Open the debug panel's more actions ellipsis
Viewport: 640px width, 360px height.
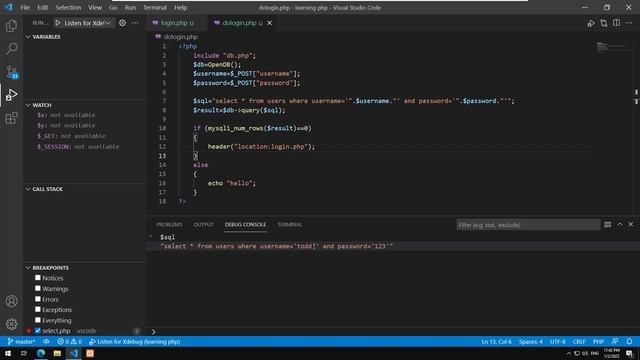135,23
